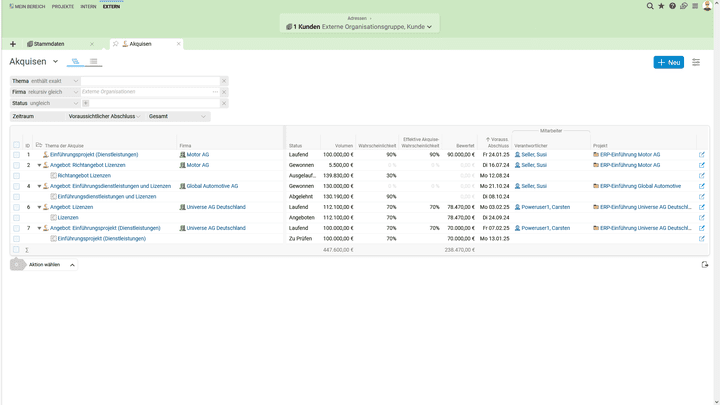Screen dimensions: 720x405
Task: Open the Global Automotive AG company link
Action: (212, 186)
